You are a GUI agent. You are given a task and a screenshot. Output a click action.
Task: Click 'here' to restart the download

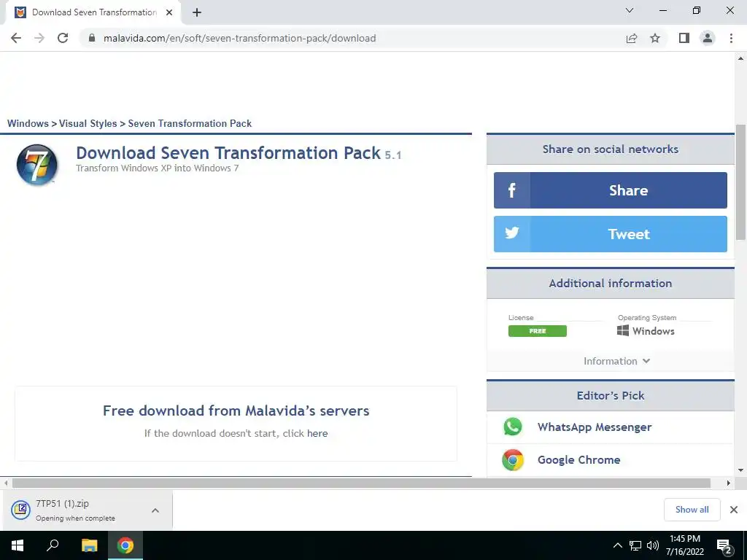(x=317, y=433)
